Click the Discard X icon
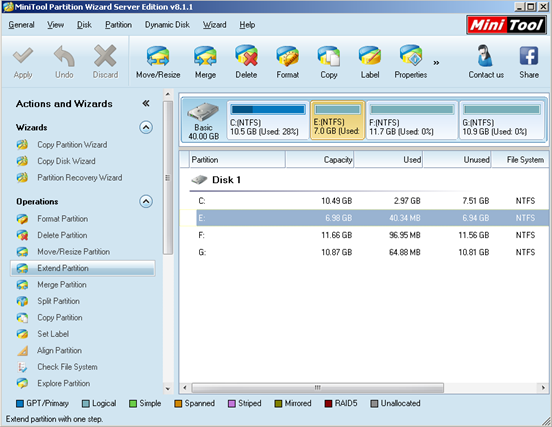Image resolution: width=552 pixels, height=427 pixels. pyautogui.click(x=105, y=56)
